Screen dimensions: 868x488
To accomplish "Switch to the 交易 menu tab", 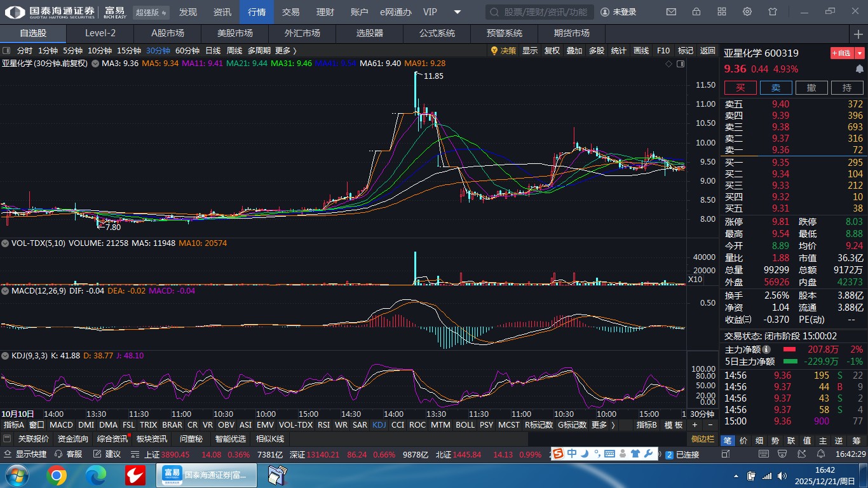I will 290,12.
